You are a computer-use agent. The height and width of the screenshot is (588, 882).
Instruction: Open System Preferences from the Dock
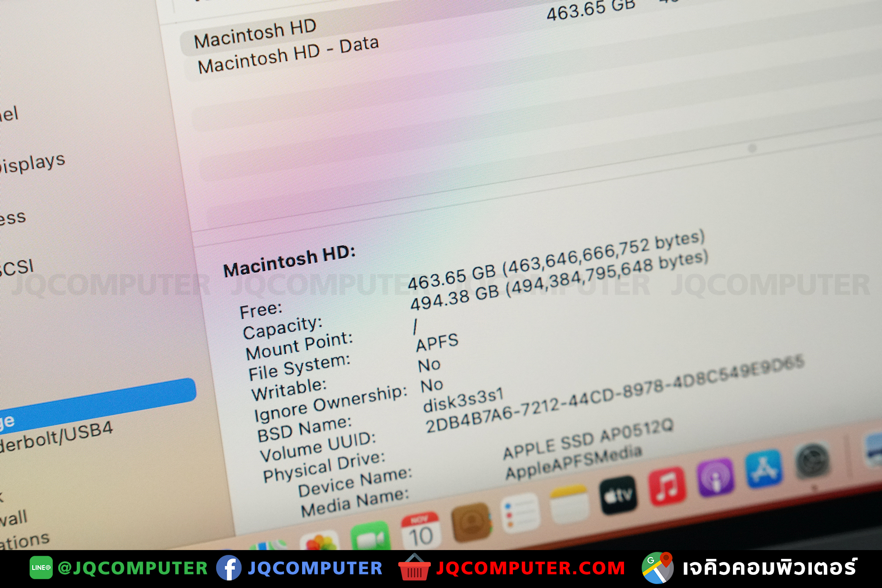(813, 460)
